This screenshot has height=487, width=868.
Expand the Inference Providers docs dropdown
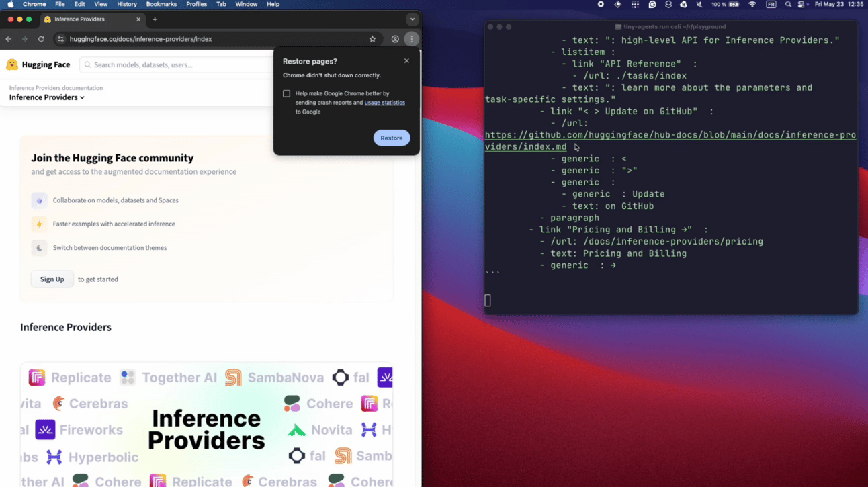coord(47,97)
